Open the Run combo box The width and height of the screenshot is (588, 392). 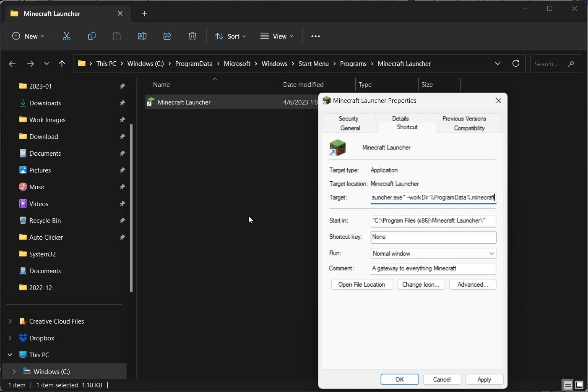coord(433,253)
